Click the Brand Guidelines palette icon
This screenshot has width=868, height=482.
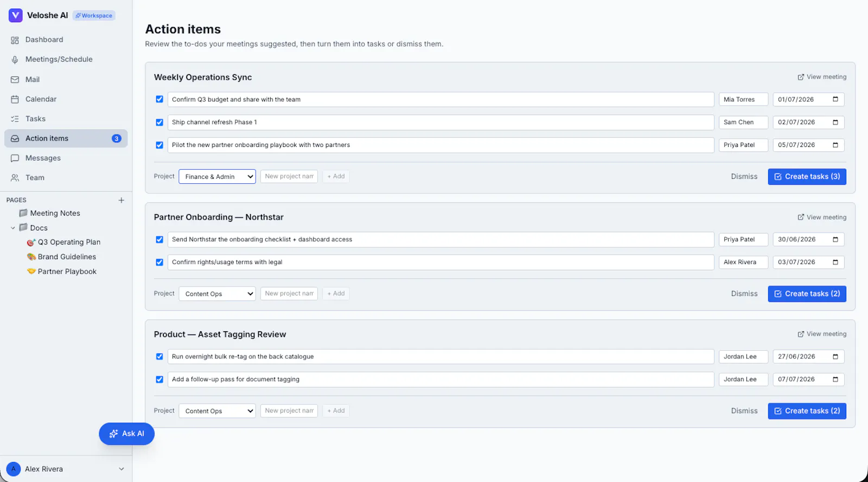point(31,257)
